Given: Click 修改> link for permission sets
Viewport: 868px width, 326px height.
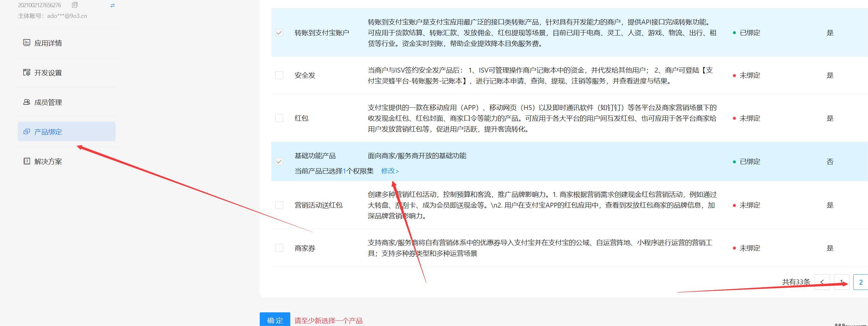Looking at the screenshot, I should (390, 171).
